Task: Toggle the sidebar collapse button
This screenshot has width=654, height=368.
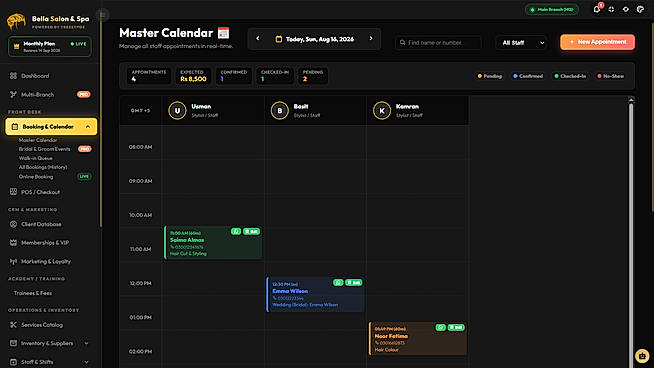Action: pos(103,15)
